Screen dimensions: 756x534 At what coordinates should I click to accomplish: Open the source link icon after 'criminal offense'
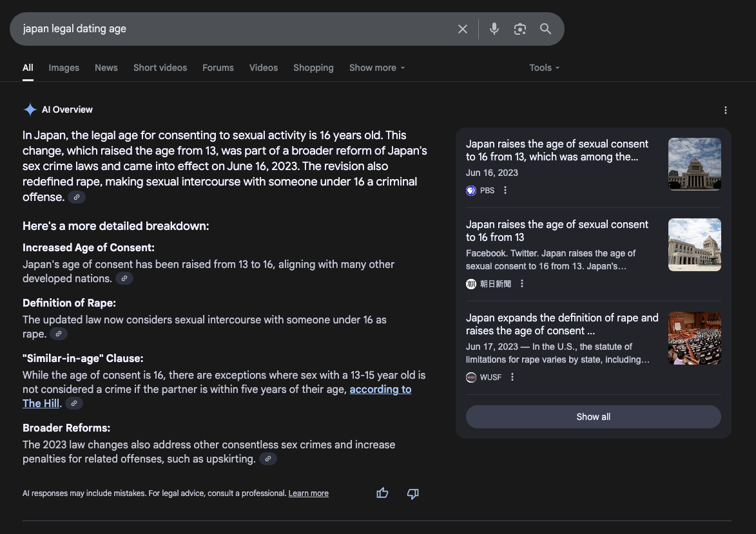[x=77, y=197]
